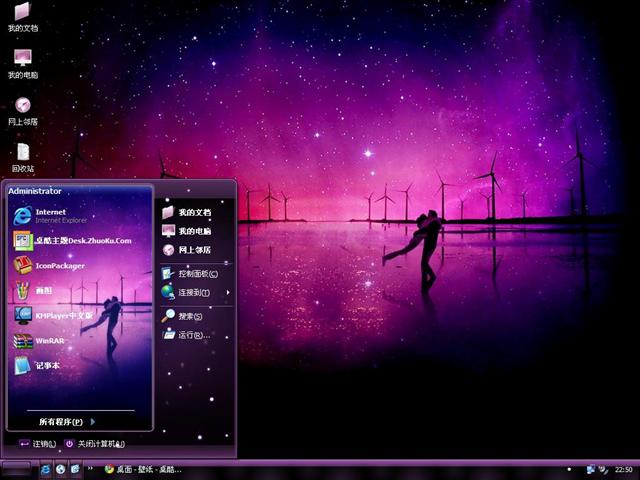640x480 pixels.
Task: Click the IE quick launch icon in taskbar
Action: coord(46,469)
